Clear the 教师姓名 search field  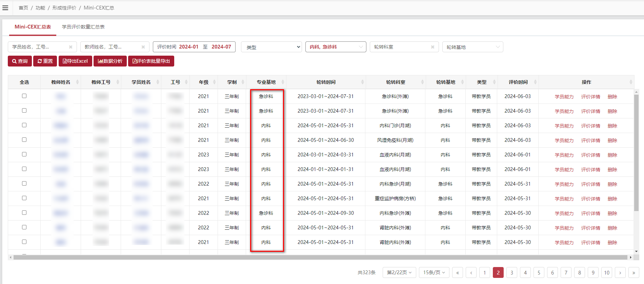click(143, 47)
